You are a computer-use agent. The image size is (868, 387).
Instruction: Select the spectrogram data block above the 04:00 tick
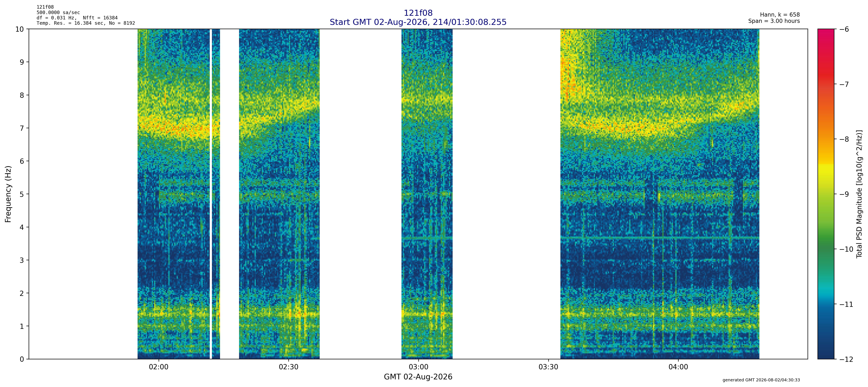coord(660,194)
